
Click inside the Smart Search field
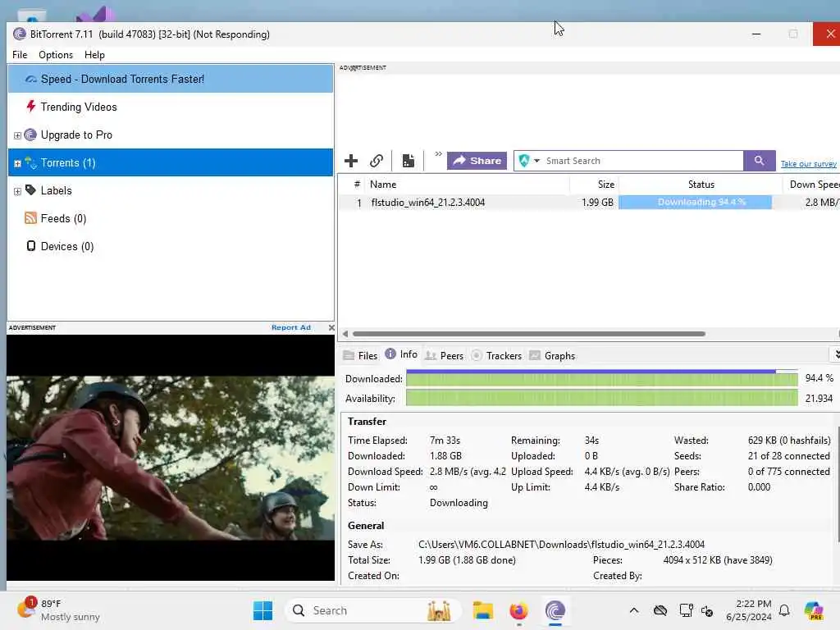coord(641,161)
